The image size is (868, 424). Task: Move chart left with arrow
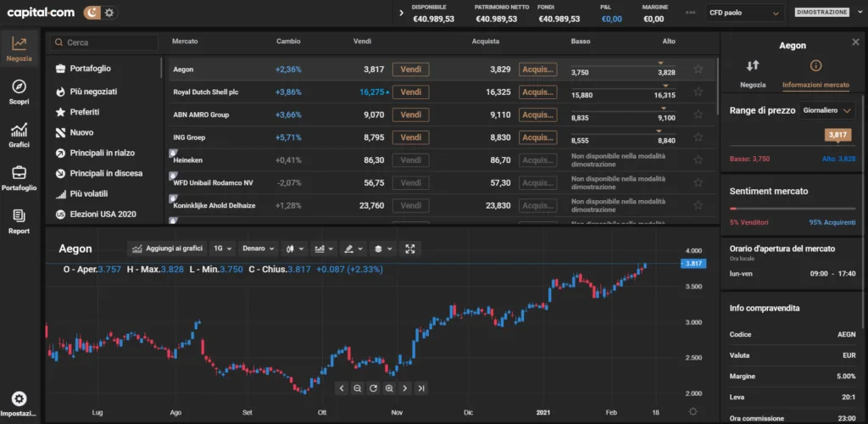342,388
